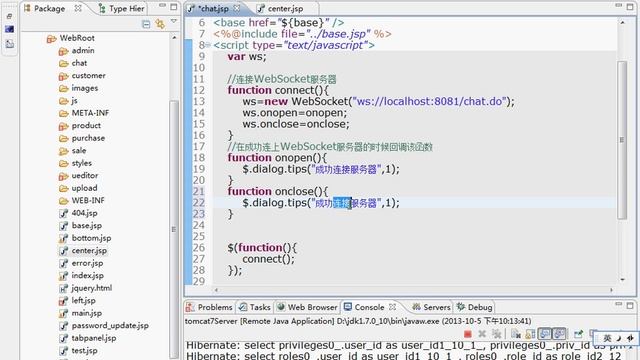Image resolution: width=640 pixels, height=360 pixels.
Task: Select index.jsp in the tree
Action: pyautogui.click(x=81, y=276)
